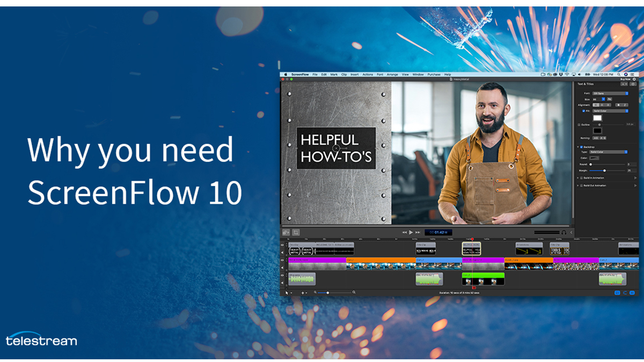This screenshot has height=362, width=644.
Task: Click the volume icon in menu bar
Action: (x=579, y=74)
